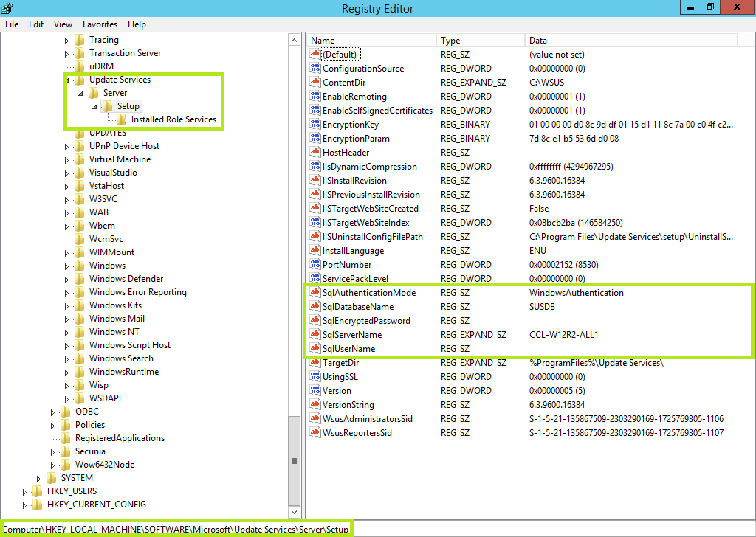This screenshot has height=537, width=756.
Task: Select the SqlDatabaseName value
Action: (x=358, y=306)
